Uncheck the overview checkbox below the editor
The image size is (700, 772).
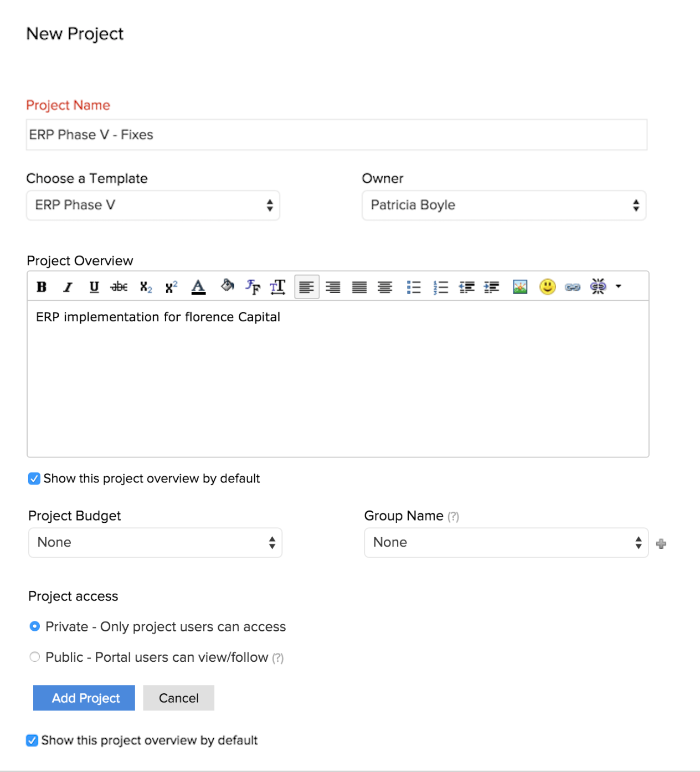[34, 478]
